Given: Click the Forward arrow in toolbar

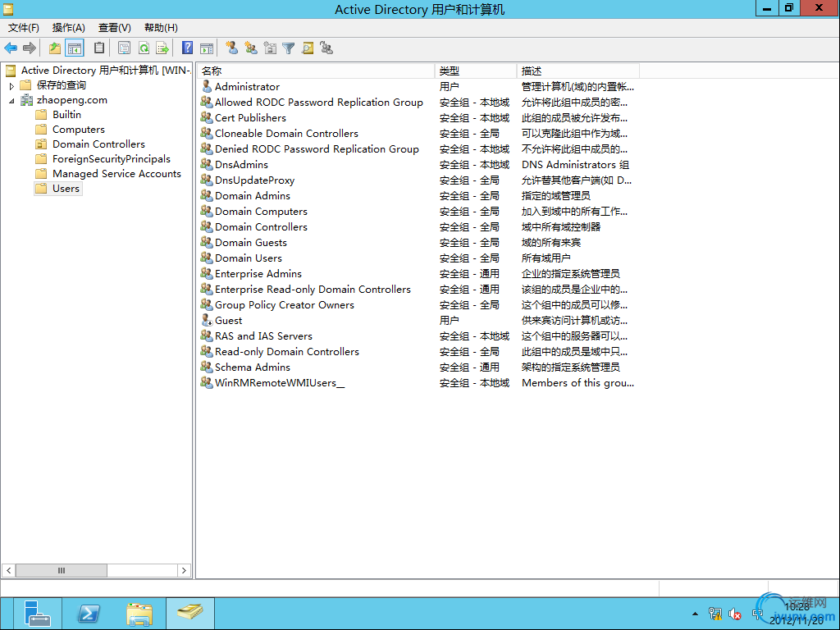Looking at the screenshot, I should point(30,48).
